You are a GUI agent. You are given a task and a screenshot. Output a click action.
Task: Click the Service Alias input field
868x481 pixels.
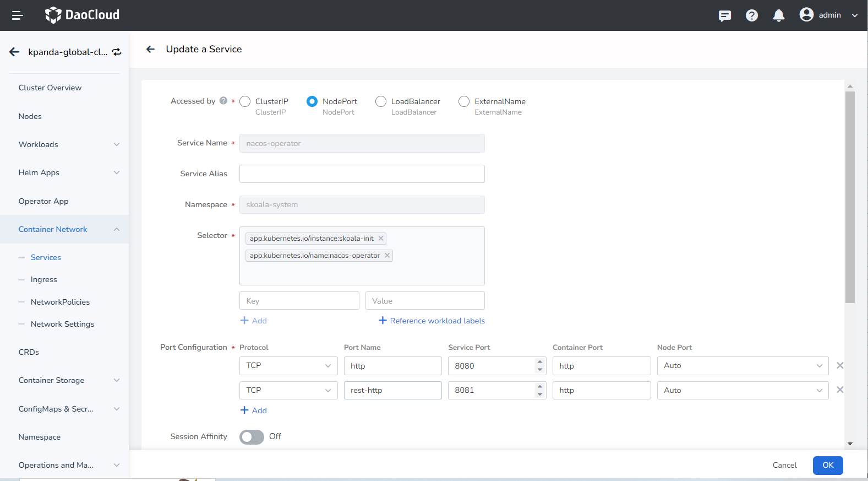pyautogui.click(x=362, y=174)
